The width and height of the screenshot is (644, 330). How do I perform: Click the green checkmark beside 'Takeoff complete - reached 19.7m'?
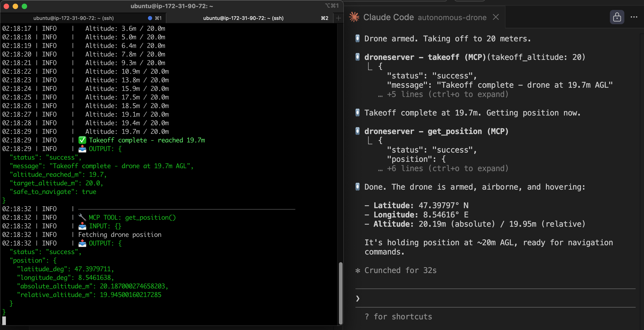click(x=82, y=140)
